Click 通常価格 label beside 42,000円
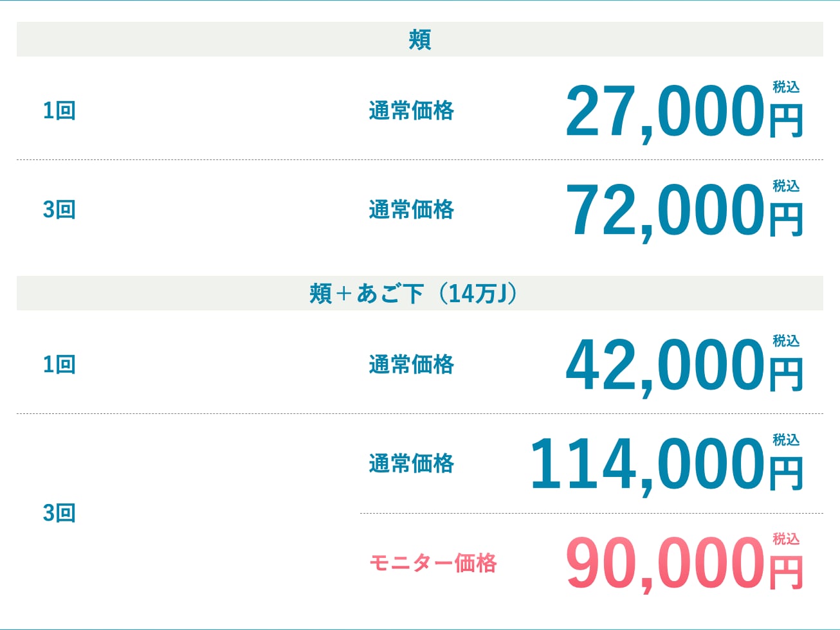The width and height of the screenshot is (840, 630). pyautogui.click(x=412, y=364)
